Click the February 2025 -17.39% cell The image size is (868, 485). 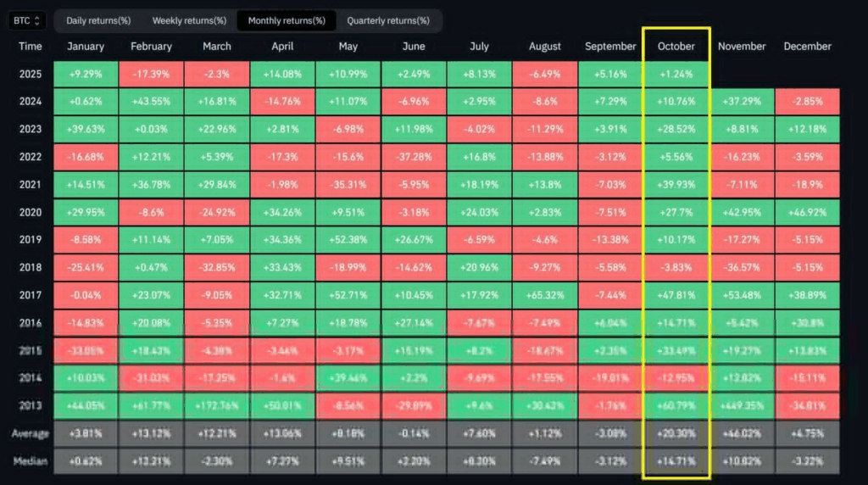[151, 74]
